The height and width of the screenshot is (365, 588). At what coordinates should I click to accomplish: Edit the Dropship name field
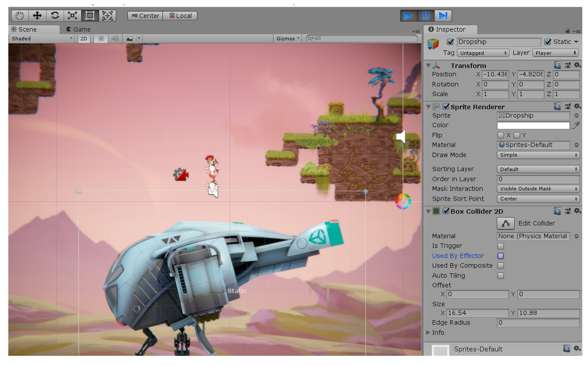pos(498,42)
